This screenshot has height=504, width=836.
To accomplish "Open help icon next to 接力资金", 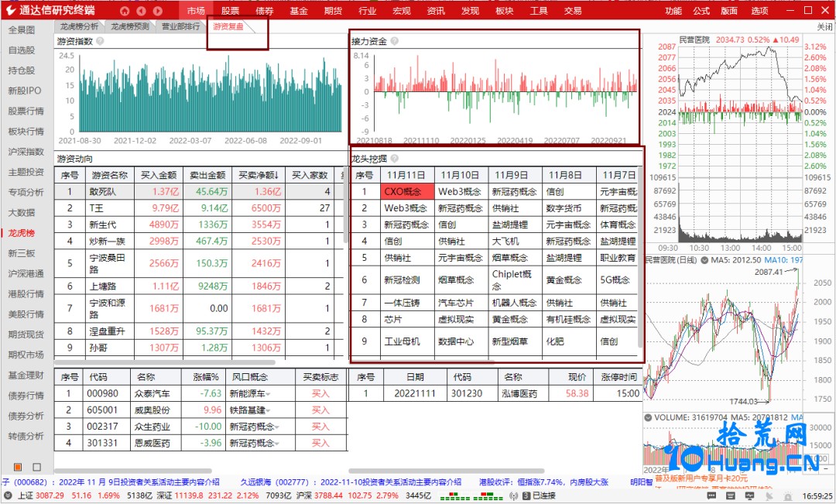I will (x=395, y=41).
